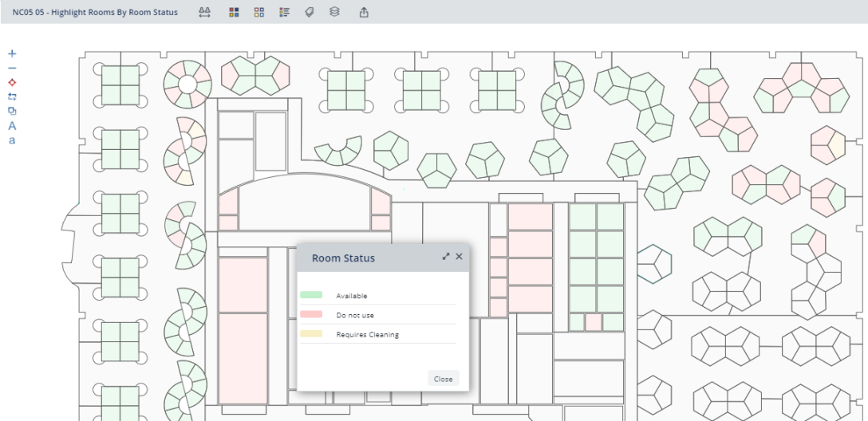Click the Close button in Room Status
868x421 pixels.
click(444, 379)
